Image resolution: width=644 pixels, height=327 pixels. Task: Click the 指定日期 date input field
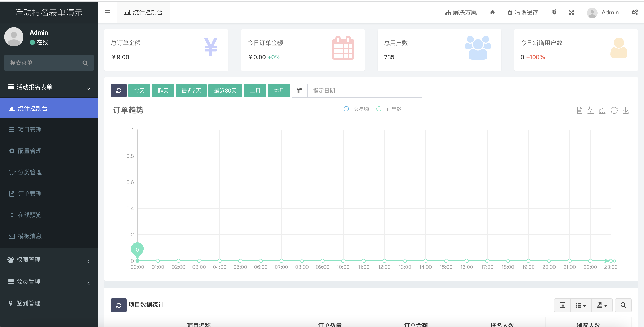click(364, 91)
